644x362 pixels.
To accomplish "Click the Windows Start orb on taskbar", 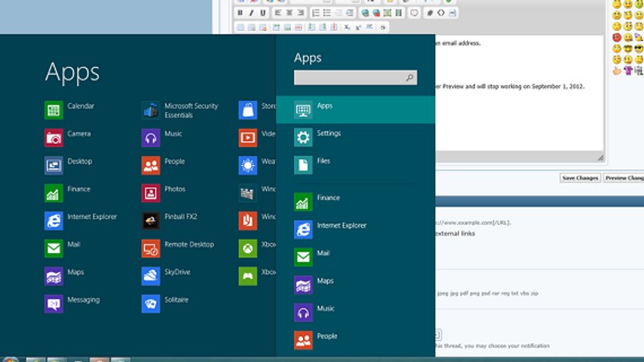I will (x=10, y=360).
